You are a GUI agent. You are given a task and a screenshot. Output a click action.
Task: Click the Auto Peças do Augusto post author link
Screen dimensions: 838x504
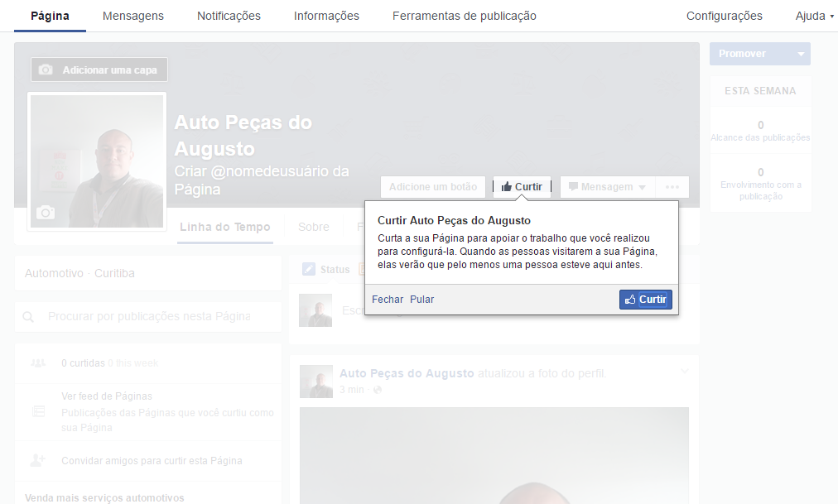pos(407,373)
